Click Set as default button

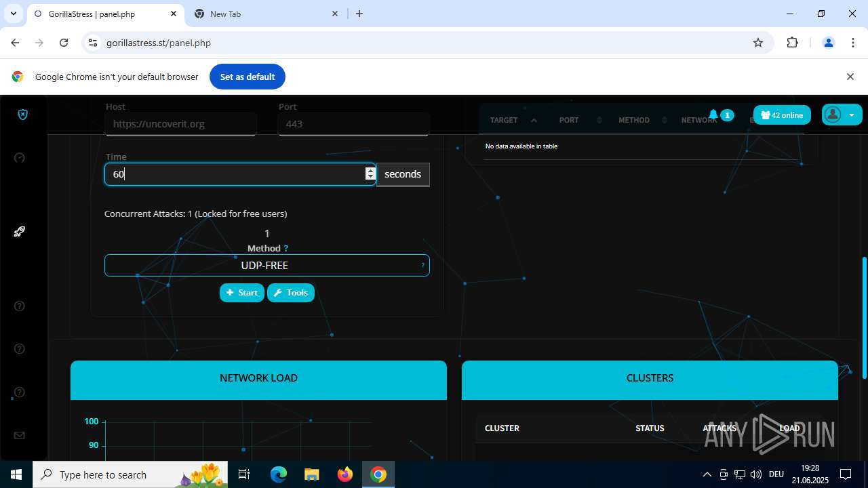pos(247,77)
